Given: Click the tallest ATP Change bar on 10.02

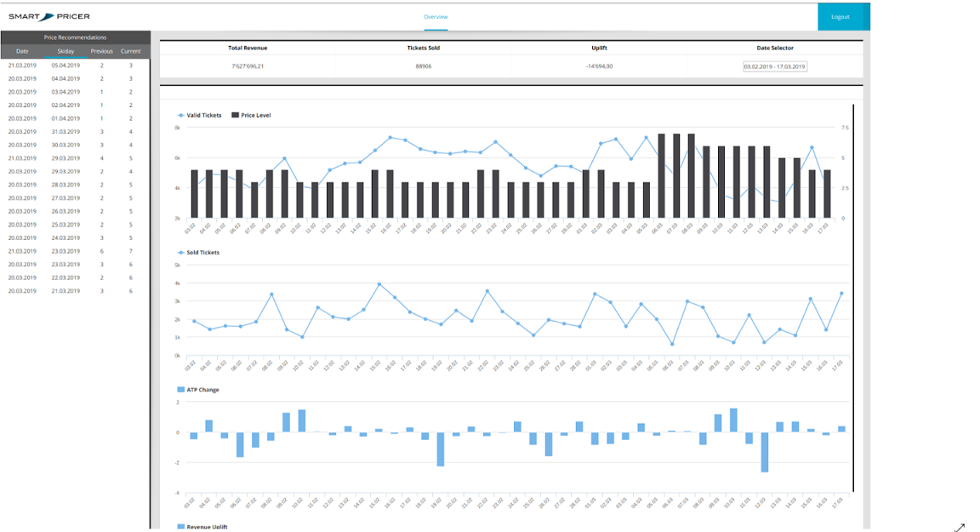Looking at the screenshot, I should click(x=302, y=420).
